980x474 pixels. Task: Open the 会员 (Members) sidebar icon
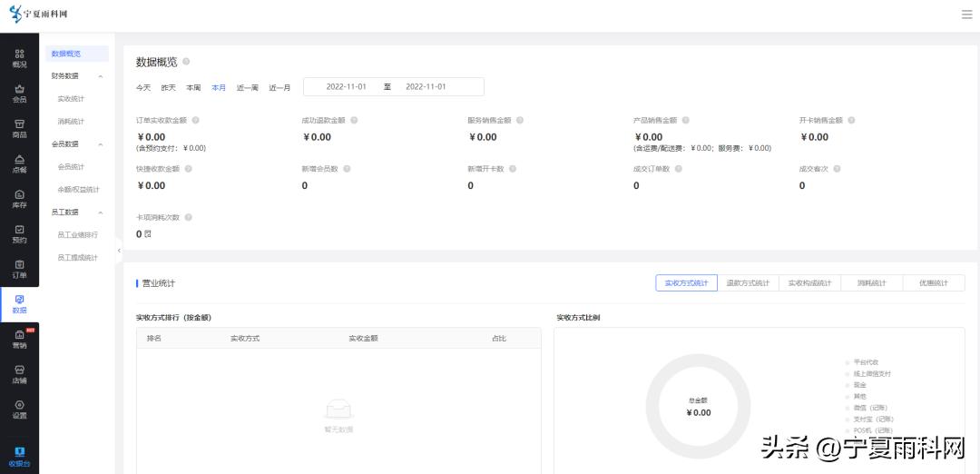click(19, 94)
